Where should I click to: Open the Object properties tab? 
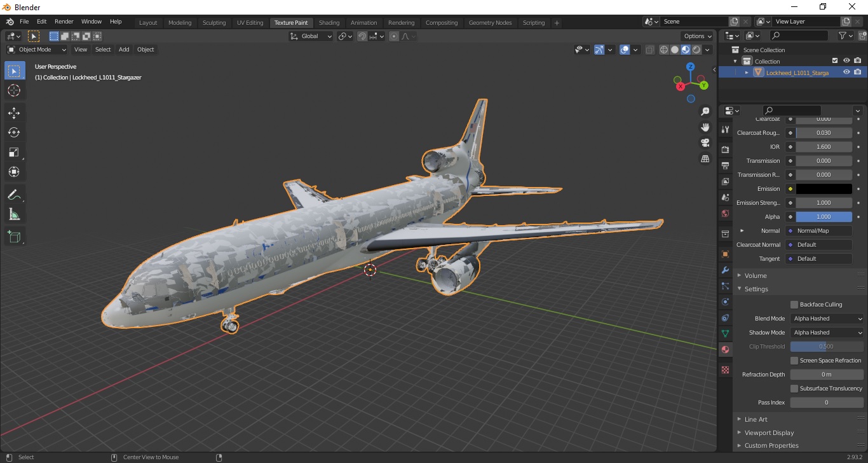click(x=725, y=254)
